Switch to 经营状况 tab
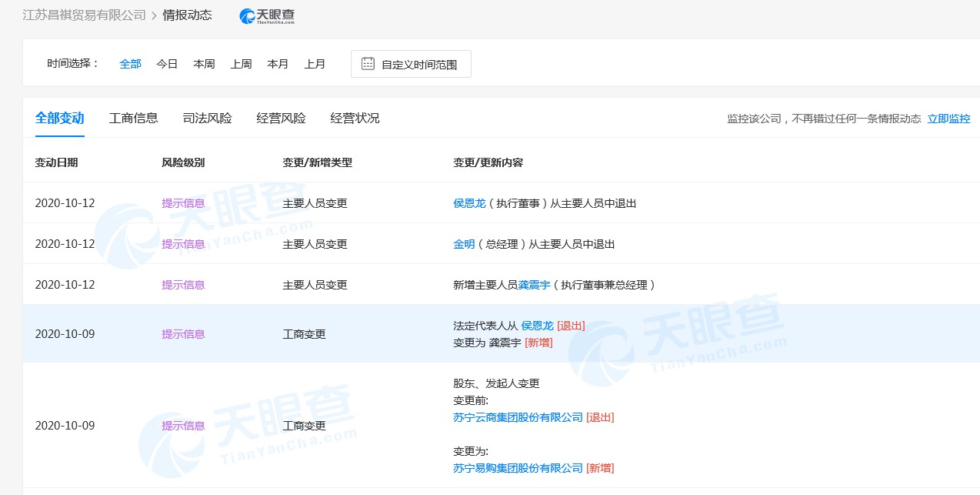The image size is (980, 495). point(355,119)
